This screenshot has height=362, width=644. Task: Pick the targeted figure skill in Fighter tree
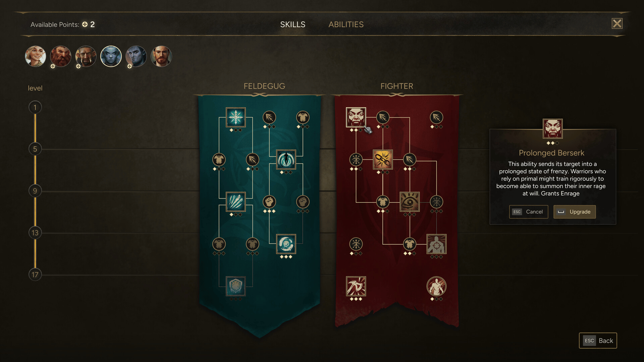point(436,244)
